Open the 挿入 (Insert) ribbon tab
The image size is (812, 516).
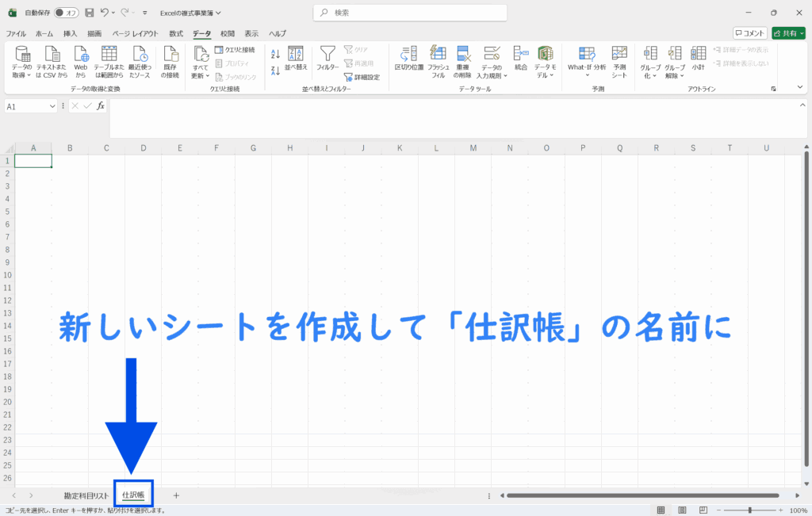70,33
